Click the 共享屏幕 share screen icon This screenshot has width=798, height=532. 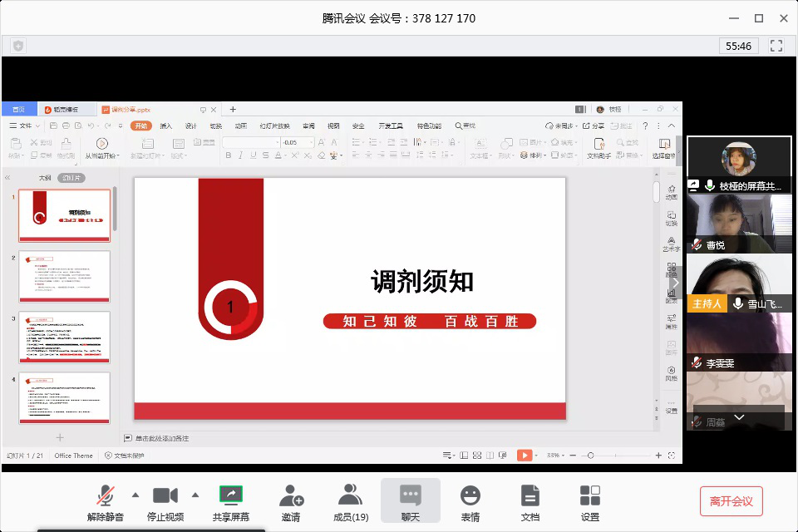(230, 500)
